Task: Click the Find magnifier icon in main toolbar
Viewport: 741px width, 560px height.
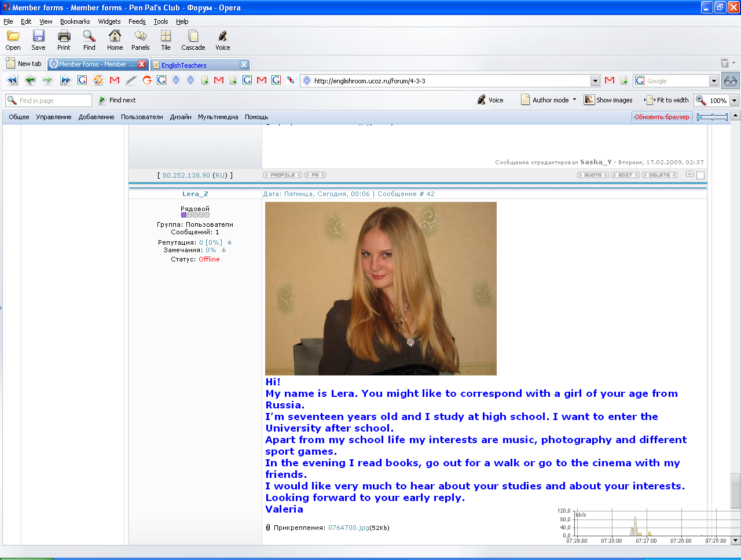Action: (x=89, y=36)
